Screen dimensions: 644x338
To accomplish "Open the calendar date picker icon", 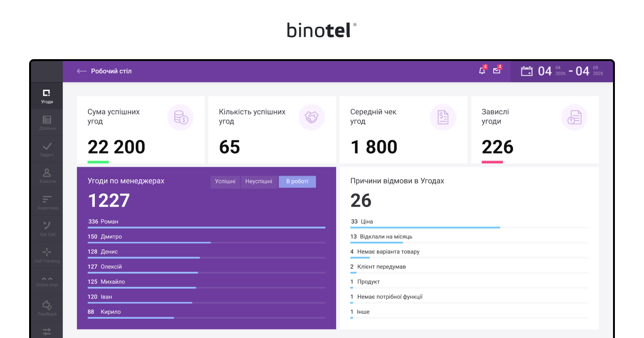I will click(527, 71).
